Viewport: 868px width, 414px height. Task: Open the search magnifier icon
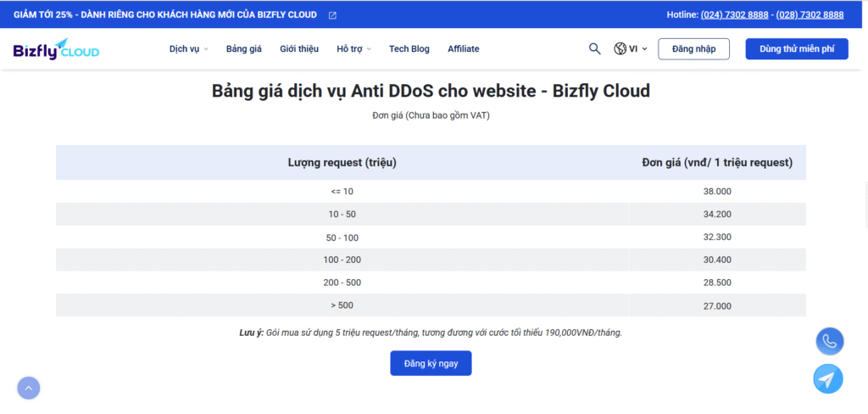[594, 48]
